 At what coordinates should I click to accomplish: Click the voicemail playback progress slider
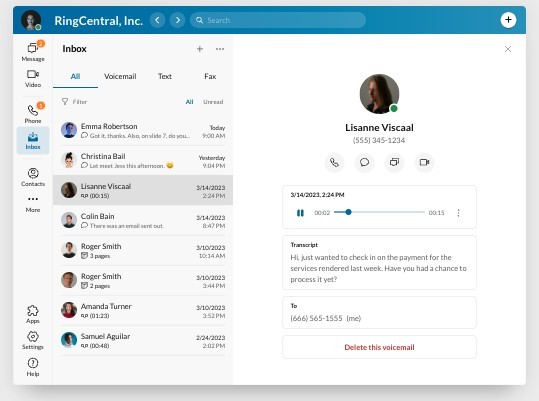tap(379, 212)
